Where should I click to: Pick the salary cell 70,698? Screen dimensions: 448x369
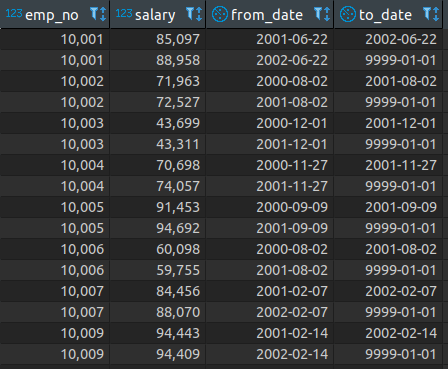[x=158, y=165]
